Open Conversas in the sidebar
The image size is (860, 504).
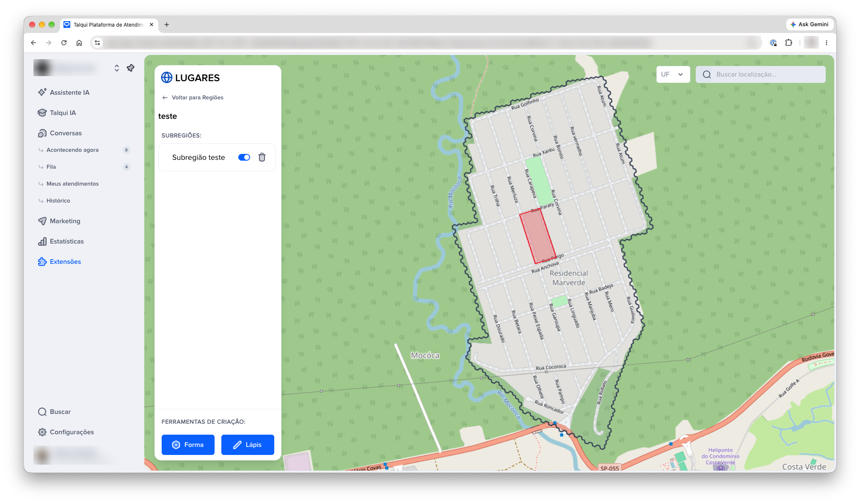point(66,133)
